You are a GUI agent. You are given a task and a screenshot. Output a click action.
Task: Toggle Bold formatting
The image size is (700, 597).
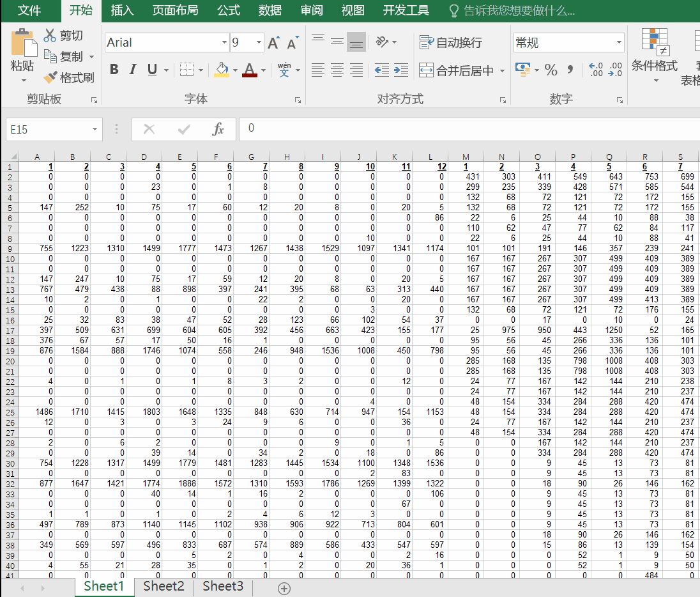[114, 69]
